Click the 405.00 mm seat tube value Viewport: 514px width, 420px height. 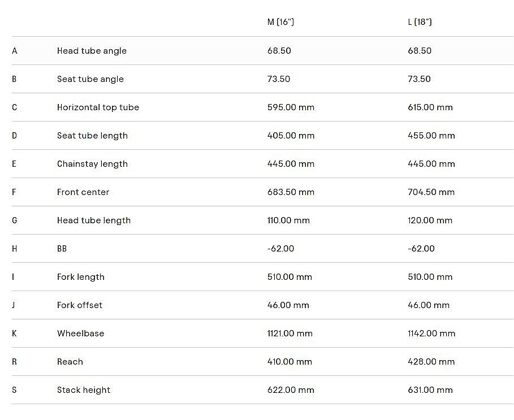tap(291, 136)
